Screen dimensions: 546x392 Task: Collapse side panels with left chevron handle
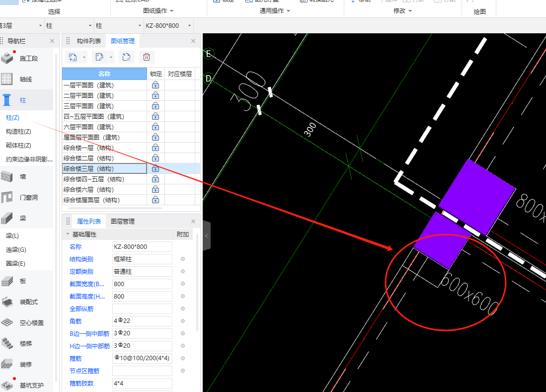(207, 235)
